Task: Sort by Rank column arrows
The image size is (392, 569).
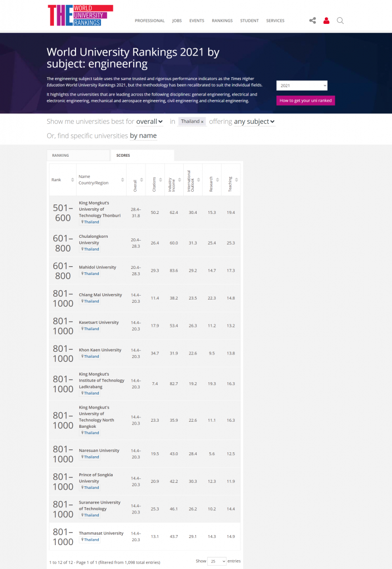Action: click(73, 180)
